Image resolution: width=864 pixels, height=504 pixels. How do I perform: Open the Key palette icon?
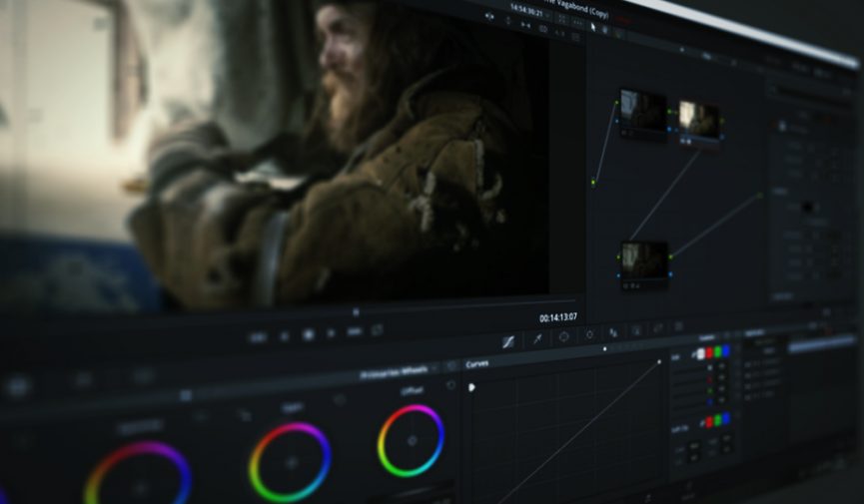coord(636,330)
